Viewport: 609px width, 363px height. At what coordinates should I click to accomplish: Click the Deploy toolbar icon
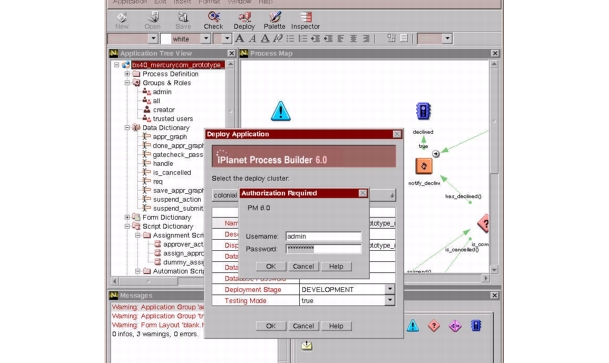(x=244, y=21)
